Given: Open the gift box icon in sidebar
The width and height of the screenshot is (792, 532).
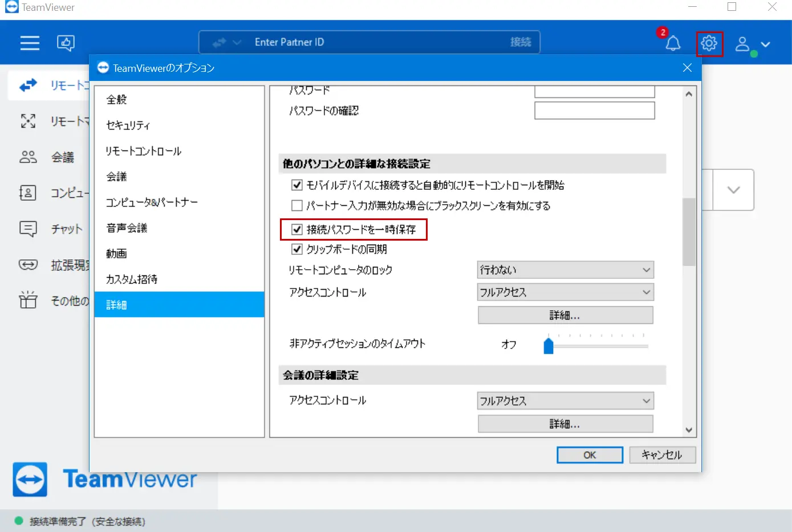Looking at the screenshot, I should coord(28,300).
